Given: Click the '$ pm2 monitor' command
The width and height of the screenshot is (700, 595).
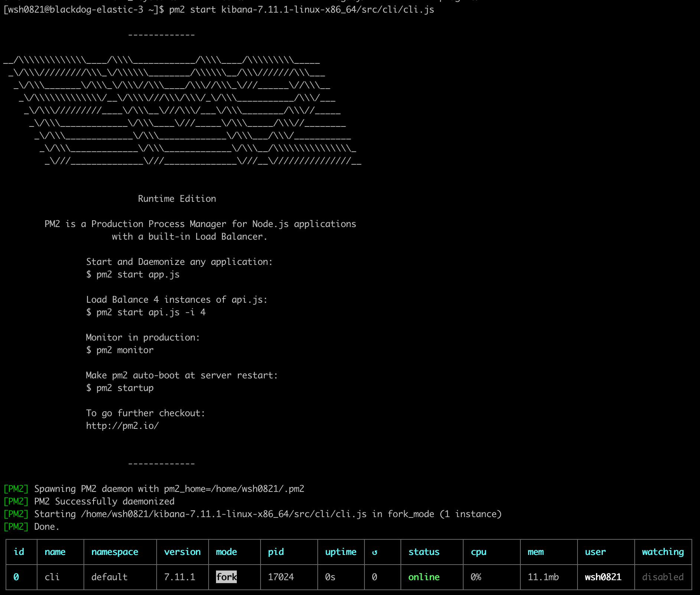Looking at the screenshot, I should click(120, 350).
